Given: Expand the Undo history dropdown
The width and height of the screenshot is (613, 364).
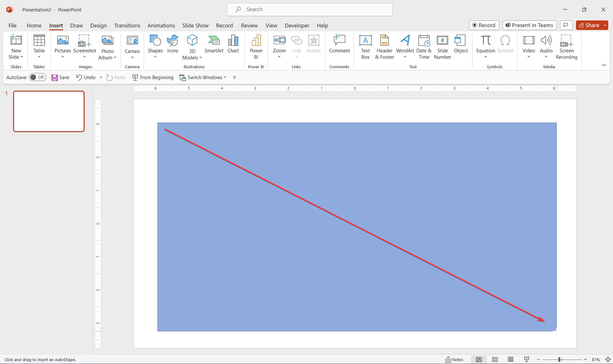Looking at the screenshot, I should [101, 78].
